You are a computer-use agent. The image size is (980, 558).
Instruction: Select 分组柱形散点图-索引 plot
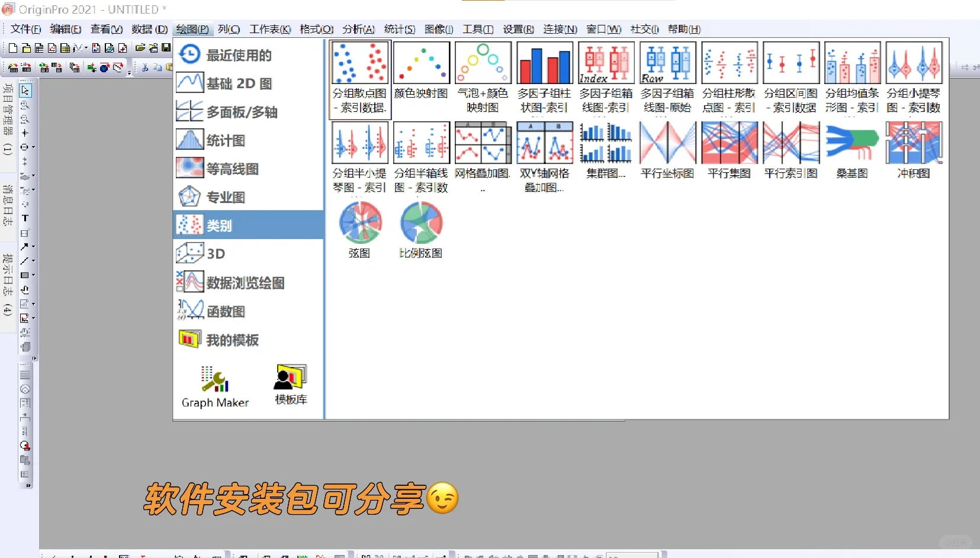click(729, 78)
